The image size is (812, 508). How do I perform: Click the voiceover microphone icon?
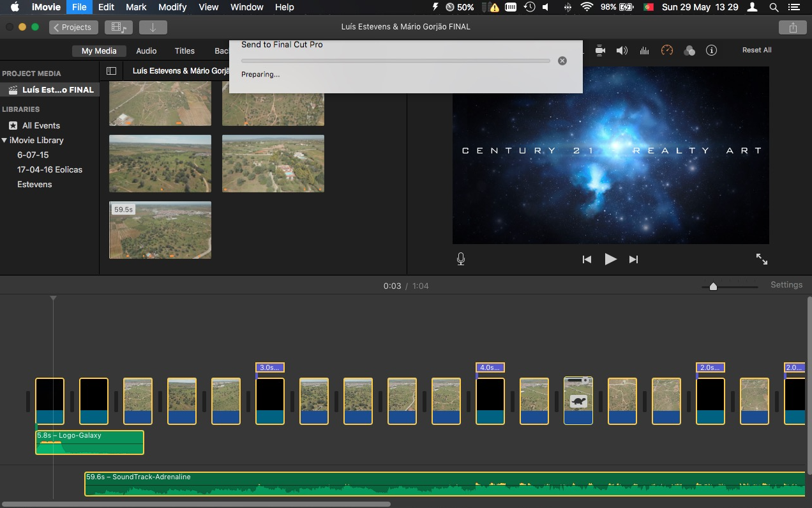pyautogui.click(x=461, y=259)
